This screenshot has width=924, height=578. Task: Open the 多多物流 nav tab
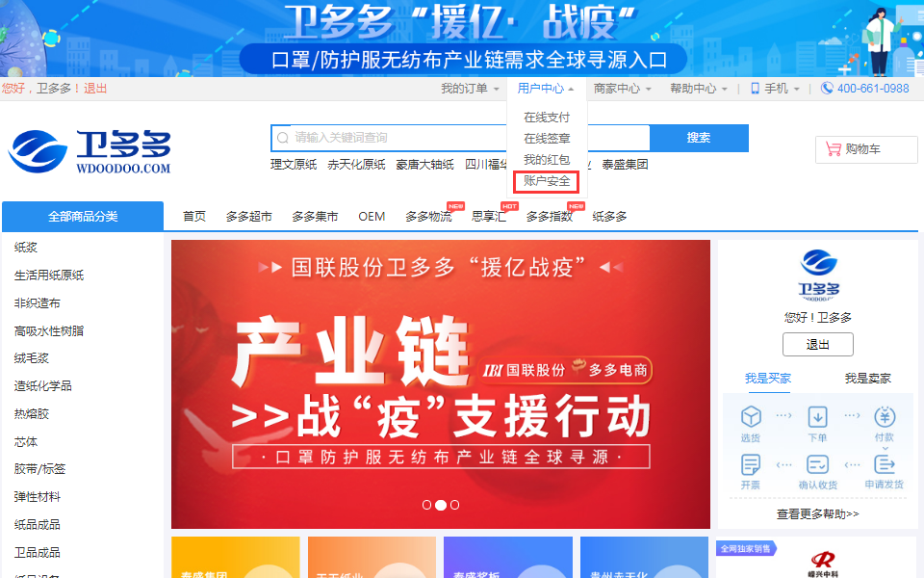coord(428,217)
